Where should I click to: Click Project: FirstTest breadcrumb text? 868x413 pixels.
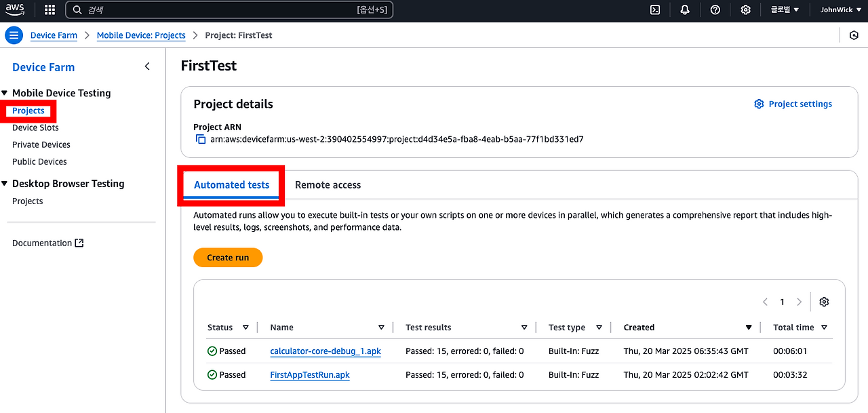[x=239, y=35]
